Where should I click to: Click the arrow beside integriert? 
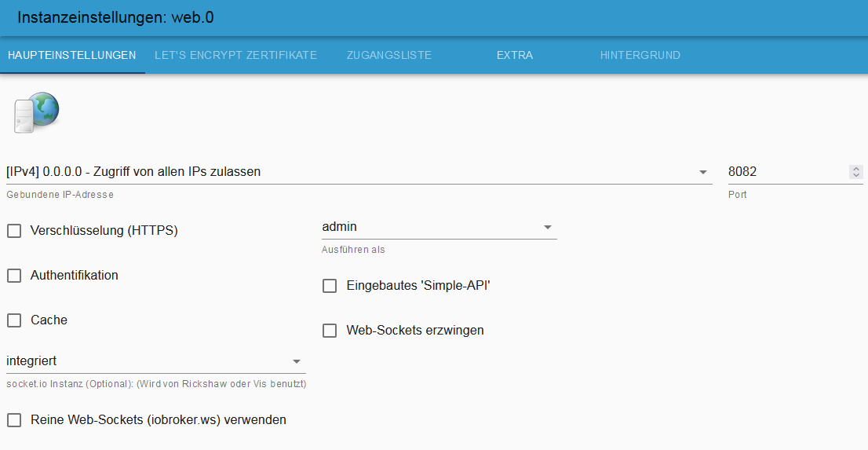(297, 362)
